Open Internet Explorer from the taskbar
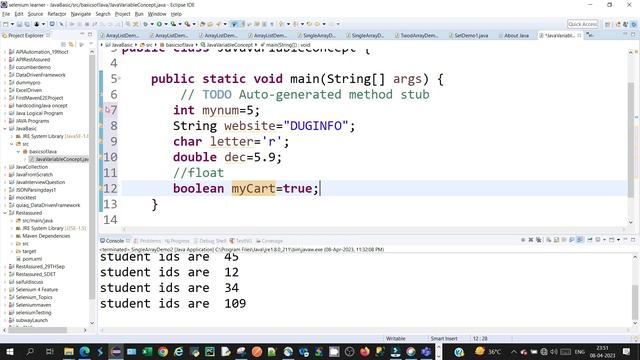 pyautogui.click(x=178, y=351)
